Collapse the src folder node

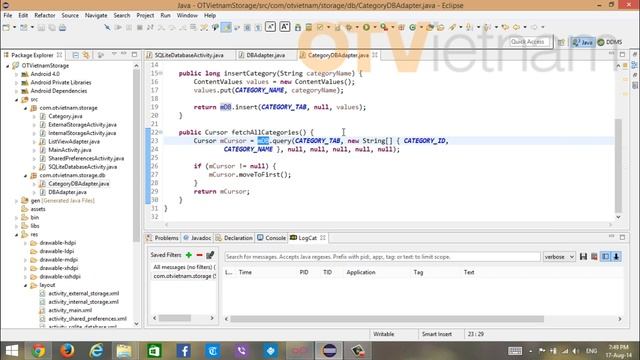(x=16, y=100)
